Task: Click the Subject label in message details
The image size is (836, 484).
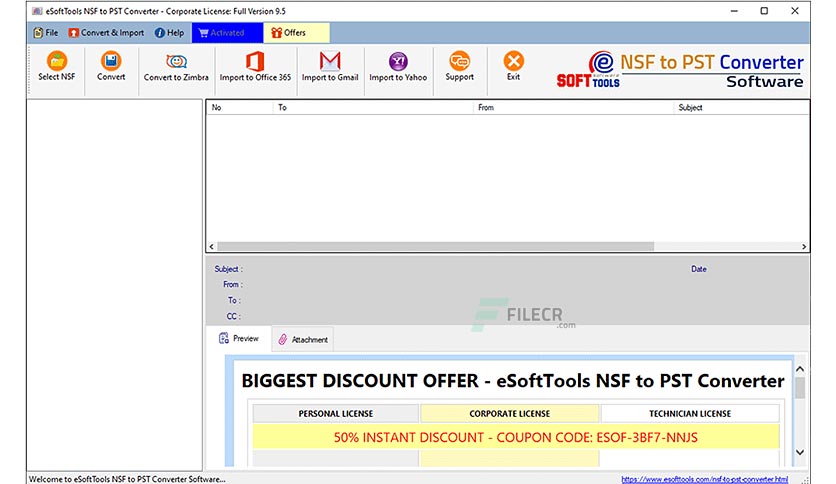Action: coord(228,269)
